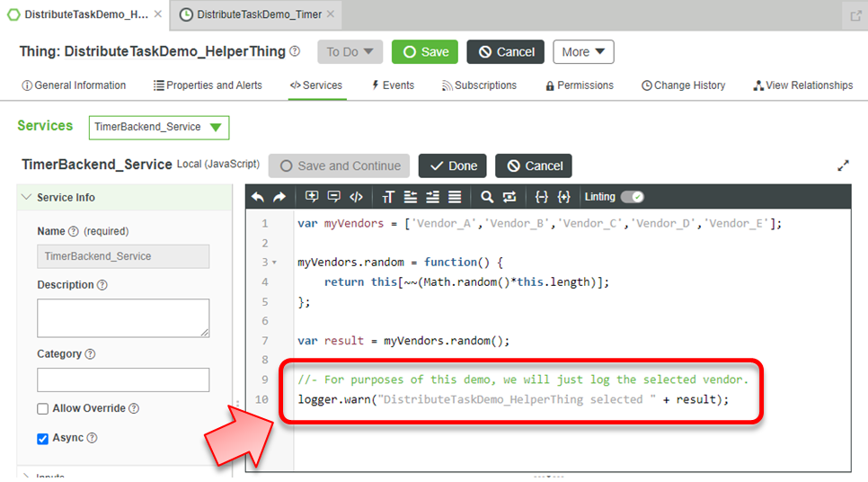This screenshot has height=482, width=868.
Task: Uncheck the Async checkbox
Action: click(x=42, y=438)
